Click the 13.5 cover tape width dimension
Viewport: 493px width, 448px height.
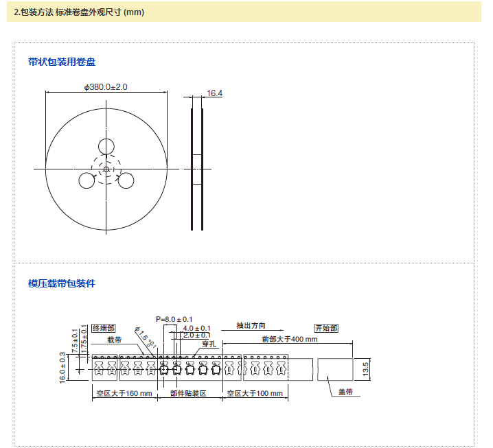coord(366,368)
